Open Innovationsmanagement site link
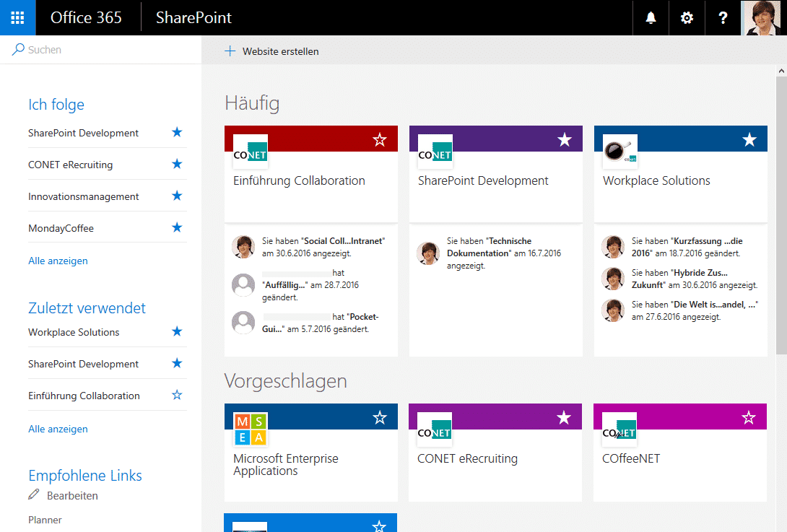 click(83, 196)
